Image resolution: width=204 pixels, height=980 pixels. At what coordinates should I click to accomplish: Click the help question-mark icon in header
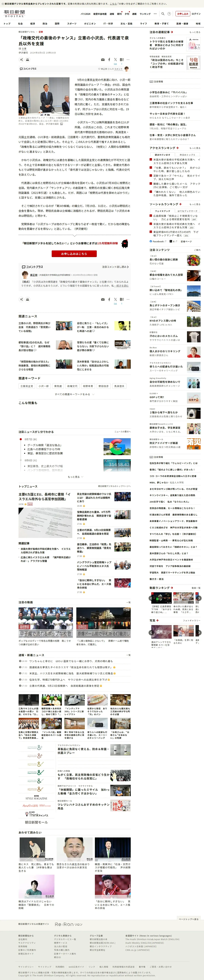click(169, 14)
